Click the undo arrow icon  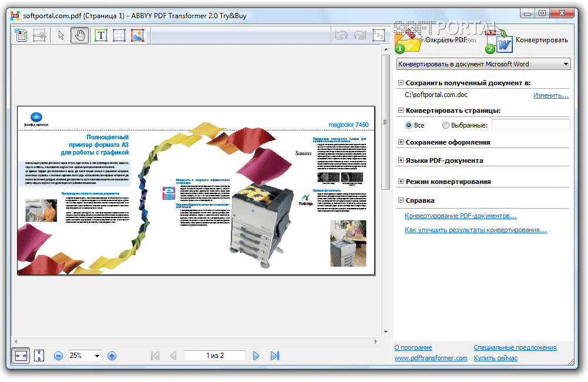[x=341, y=35]
